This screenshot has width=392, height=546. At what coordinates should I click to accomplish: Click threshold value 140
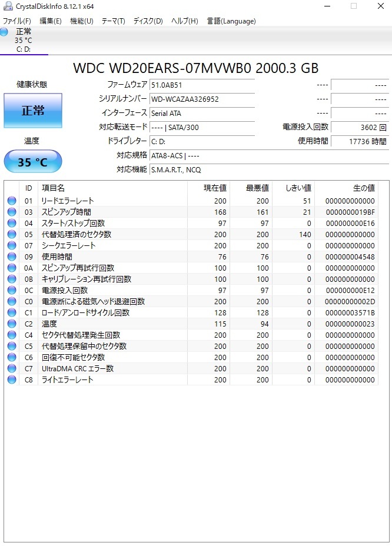pyautogui.click(x=305, y=235)
